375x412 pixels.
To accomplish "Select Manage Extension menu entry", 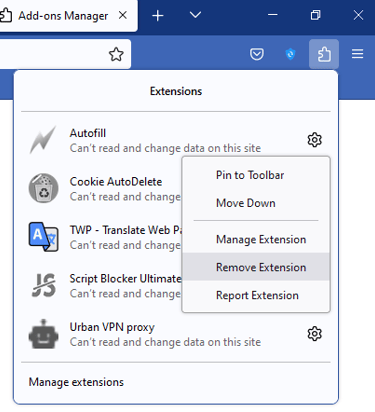I will point(256,239).
